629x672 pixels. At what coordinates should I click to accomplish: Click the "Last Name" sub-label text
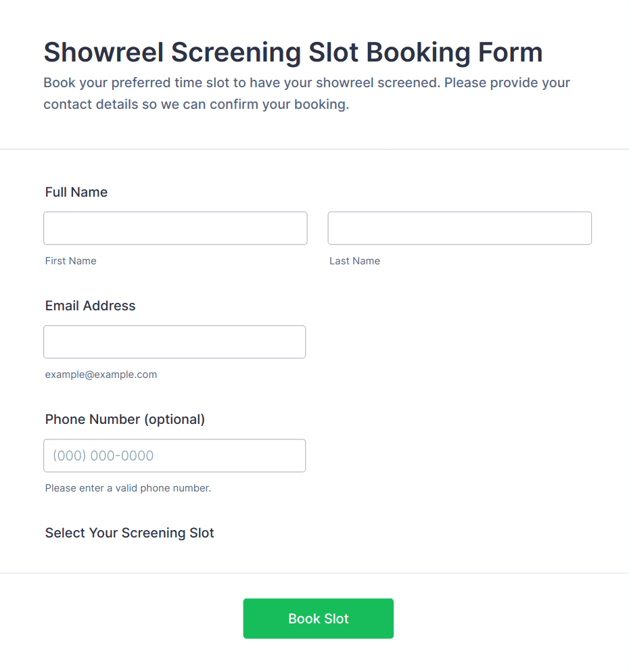[x=354, y=261]
